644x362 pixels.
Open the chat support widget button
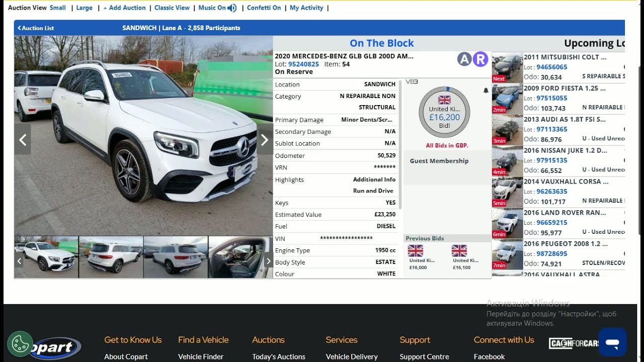(612, 342)
